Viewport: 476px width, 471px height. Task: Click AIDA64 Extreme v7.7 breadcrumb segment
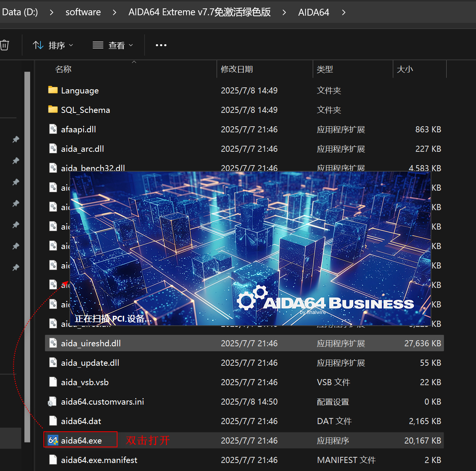tap(199, 12)
